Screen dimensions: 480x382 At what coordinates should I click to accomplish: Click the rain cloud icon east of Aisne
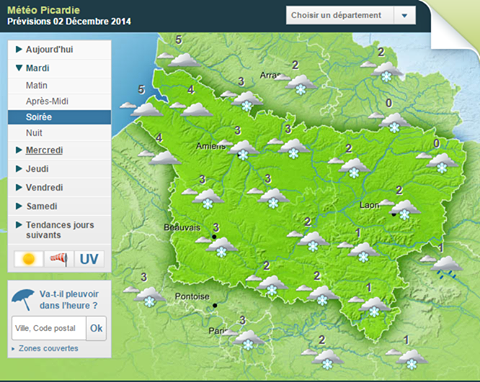446,267
